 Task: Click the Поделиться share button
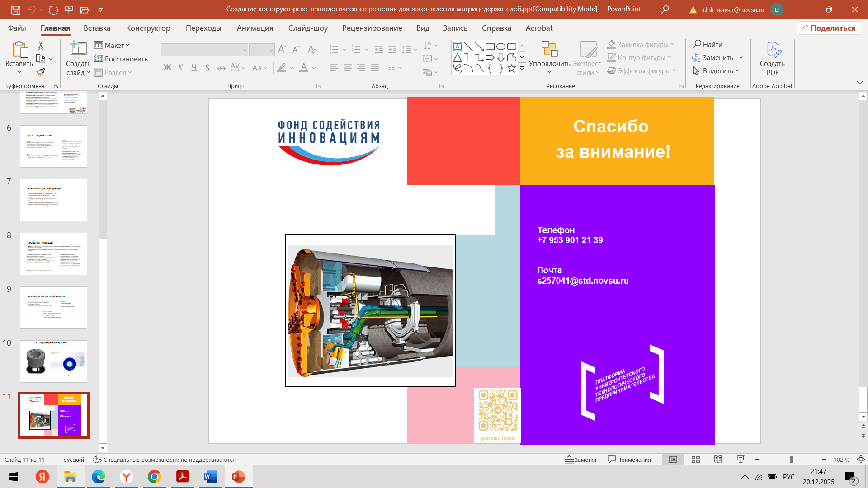click(x=829, y=28)
